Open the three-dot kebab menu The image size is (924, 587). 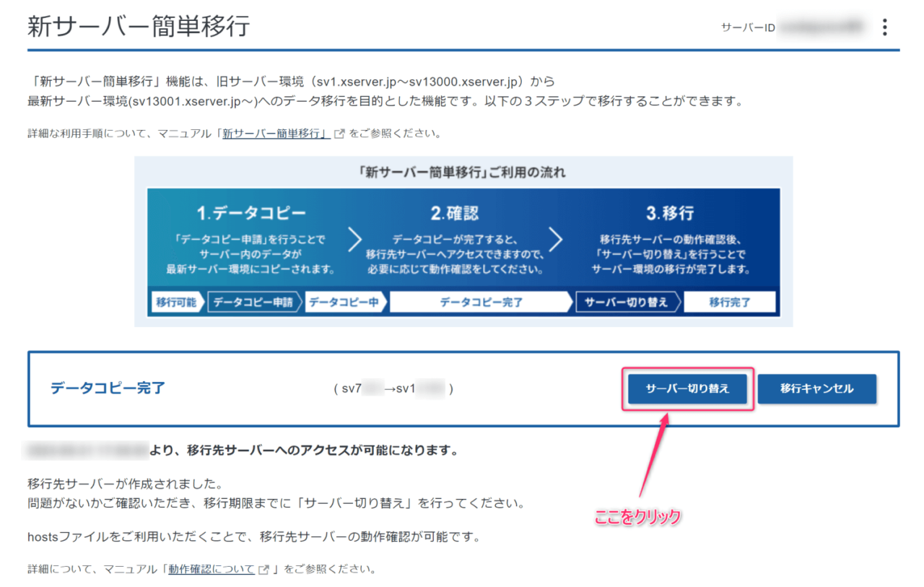tap(884, 27)
